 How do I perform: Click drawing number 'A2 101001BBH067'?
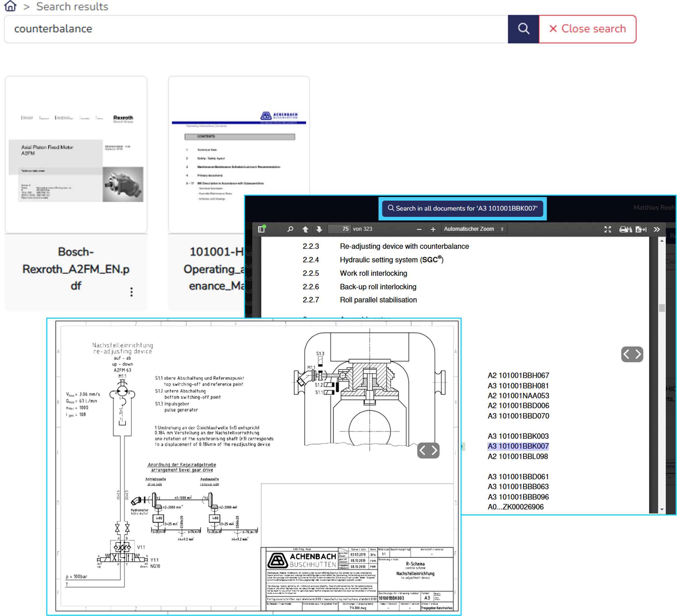[518, 375]
